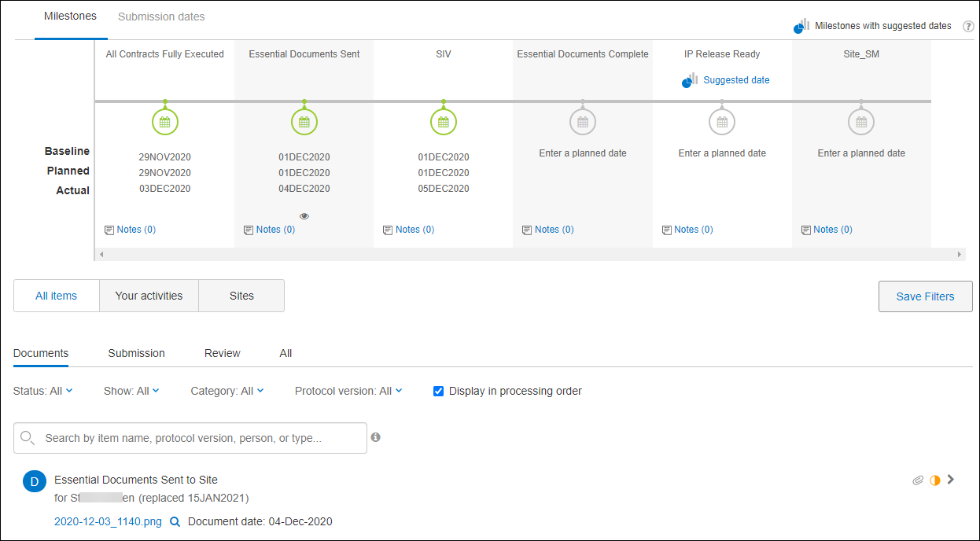The width and height of the screenshot is (980, 541).
Task: Click the orange half-circle status icon
Action: click(935, 480)
